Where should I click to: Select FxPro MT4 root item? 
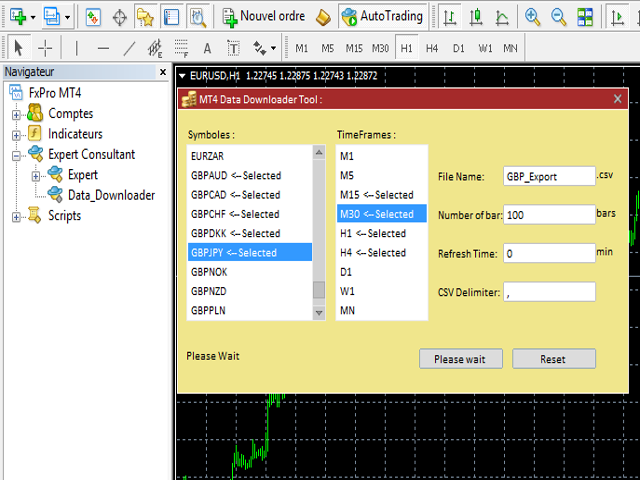point(55,93)
